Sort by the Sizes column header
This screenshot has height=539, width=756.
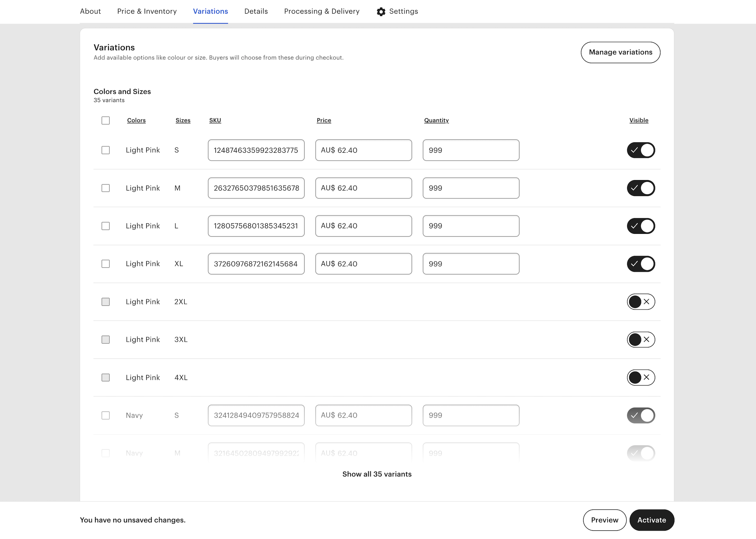click(183, 120)
